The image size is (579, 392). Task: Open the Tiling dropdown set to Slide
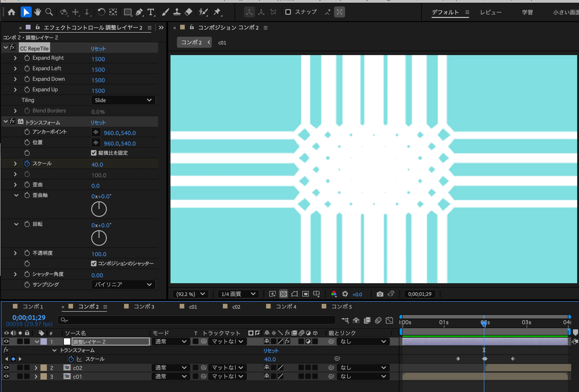click(123, 100)
